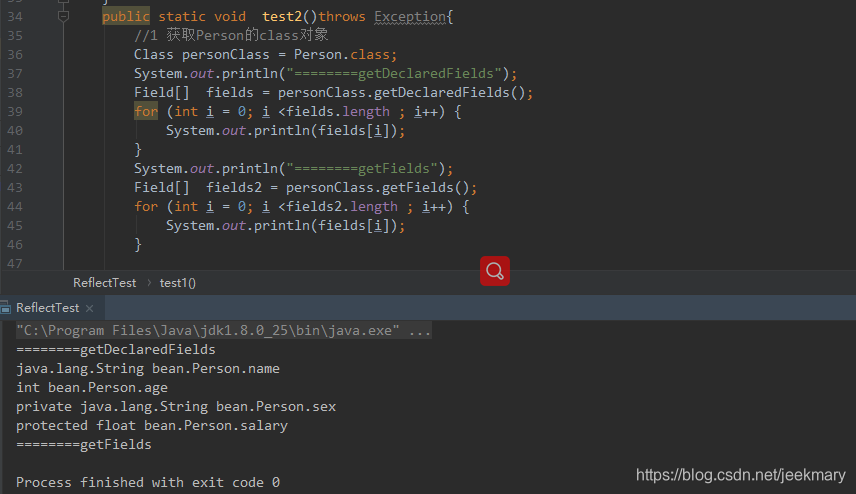This screenshot has height=494, width=856.
Task: Click console line "private java.lang.String bean.Person.sex"
Action: (176, 407)
